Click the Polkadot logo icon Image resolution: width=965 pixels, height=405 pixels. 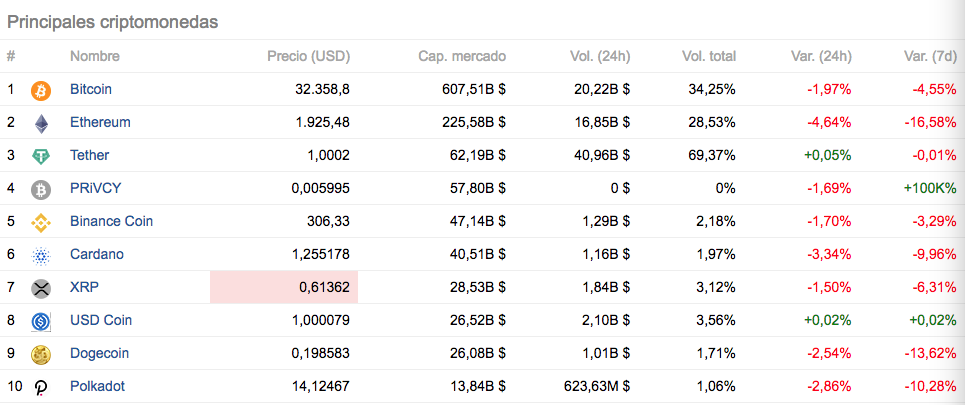(x=41, y=387)
